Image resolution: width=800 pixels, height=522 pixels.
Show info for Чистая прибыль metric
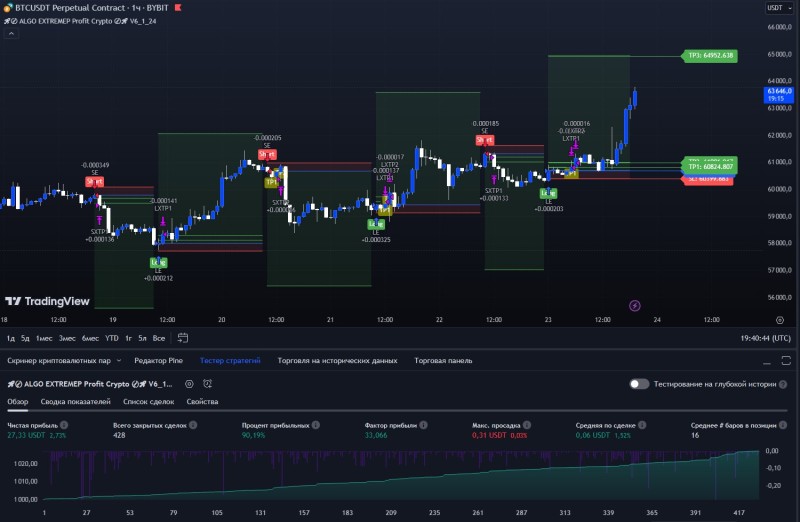click(x=64, y=425)
